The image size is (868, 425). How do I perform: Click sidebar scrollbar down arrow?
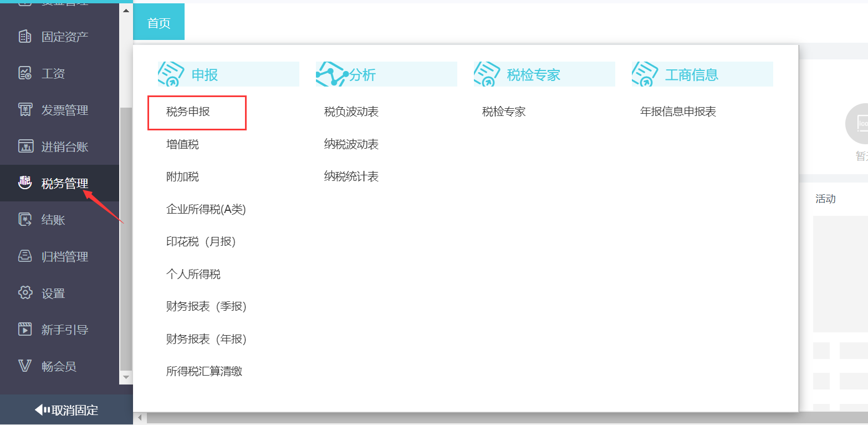(x=126, y=377)
